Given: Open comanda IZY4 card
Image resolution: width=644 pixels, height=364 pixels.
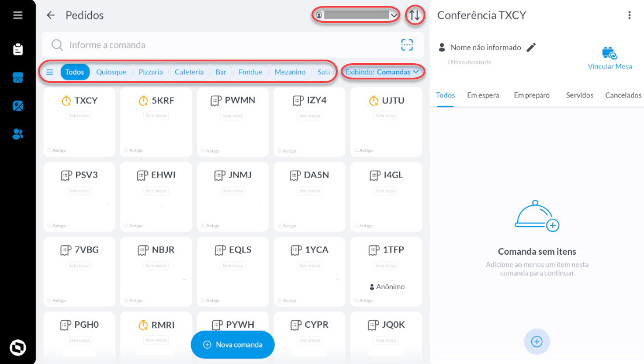Looking at the screenshot, I should tap(309, 122).
